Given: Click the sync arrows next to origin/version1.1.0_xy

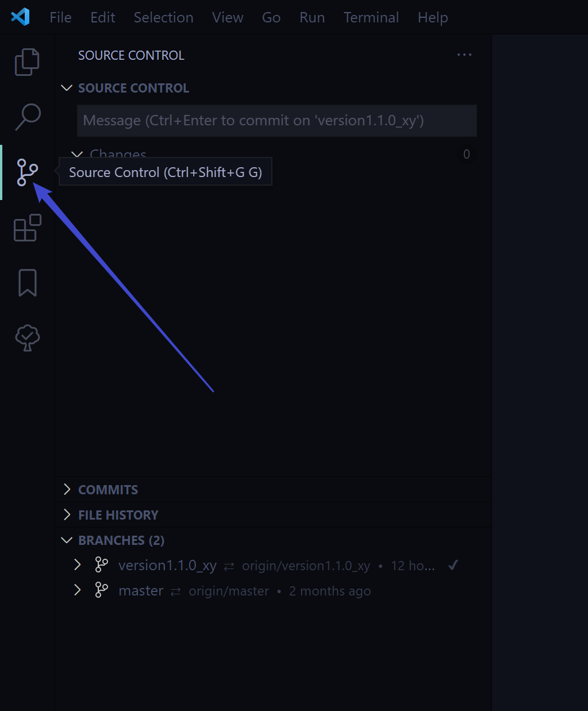Looking at the screenshot, I should click(x=229, y=566).
